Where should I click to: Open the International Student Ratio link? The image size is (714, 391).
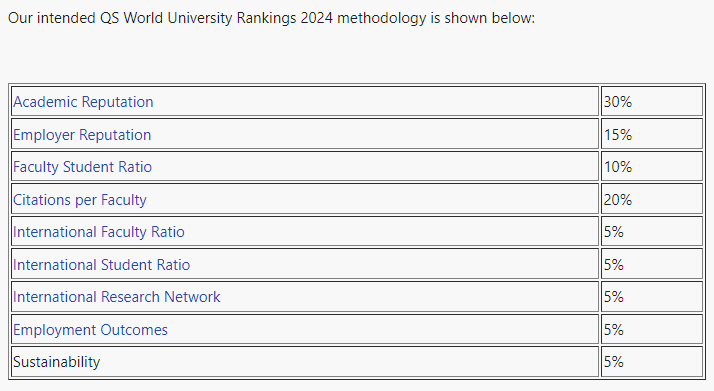(102, 264)
